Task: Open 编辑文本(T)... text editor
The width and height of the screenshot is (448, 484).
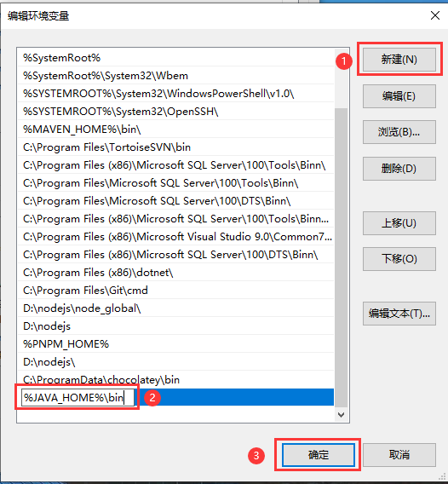Action: point(399,314)
